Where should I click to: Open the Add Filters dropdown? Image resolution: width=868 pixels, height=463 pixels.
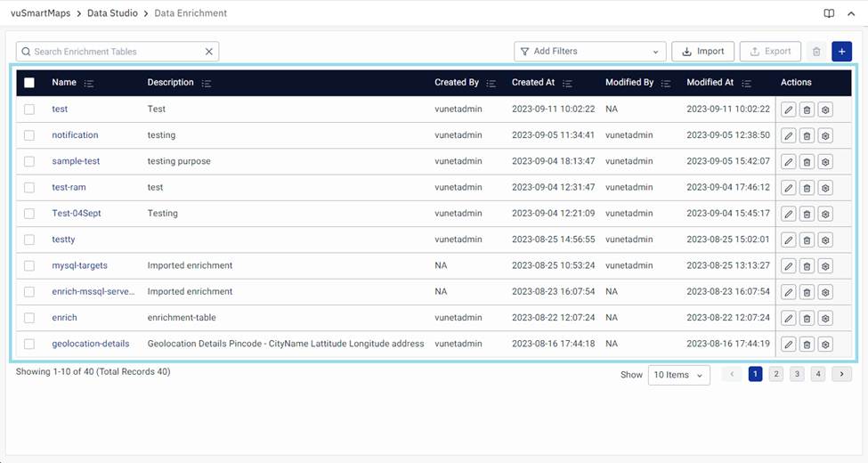point(589,52)
